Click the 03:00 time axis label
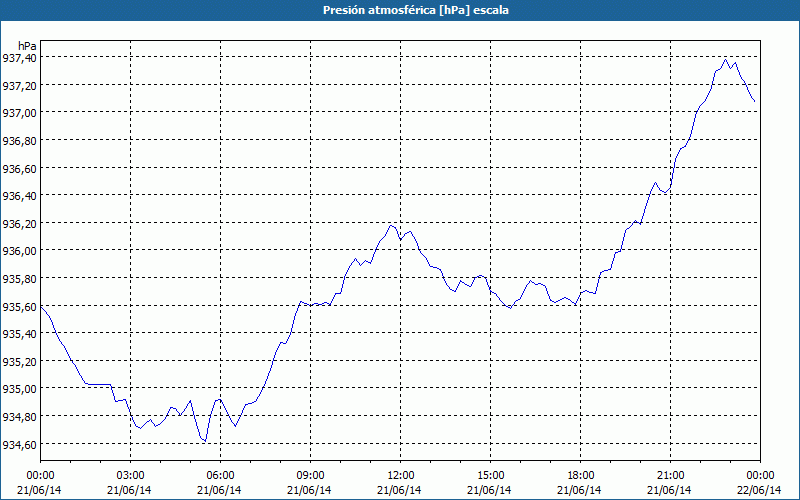Screen dimensions: 800x500 (x=130, y=476)
